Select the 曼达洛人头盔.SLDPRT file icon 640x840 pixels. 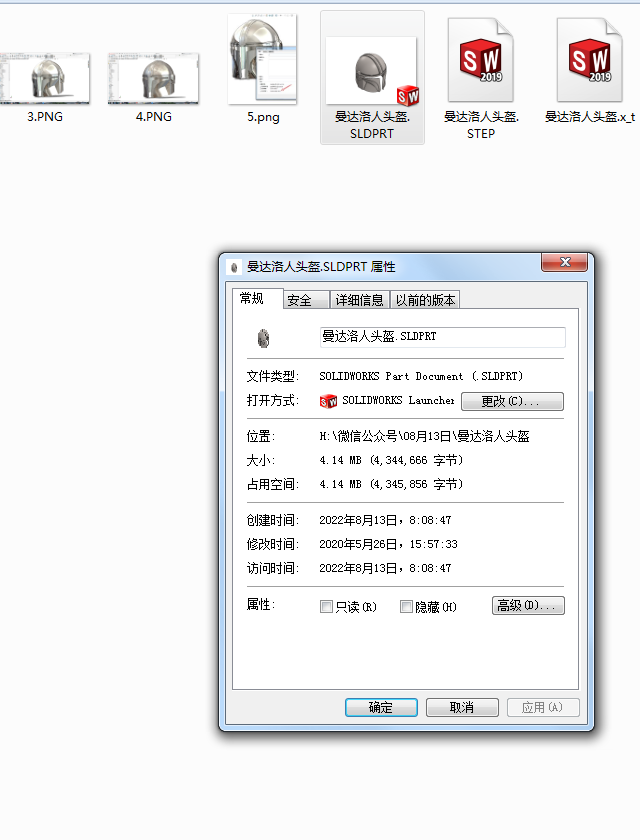click(x=372, y=70)
